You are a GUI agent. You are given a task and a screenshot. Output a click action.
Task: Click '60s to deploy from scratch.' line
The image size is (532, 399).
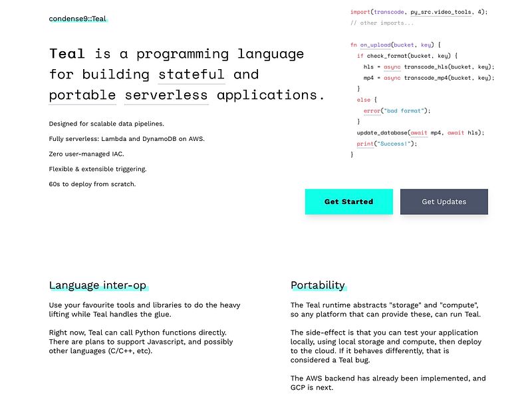(92, 184)
